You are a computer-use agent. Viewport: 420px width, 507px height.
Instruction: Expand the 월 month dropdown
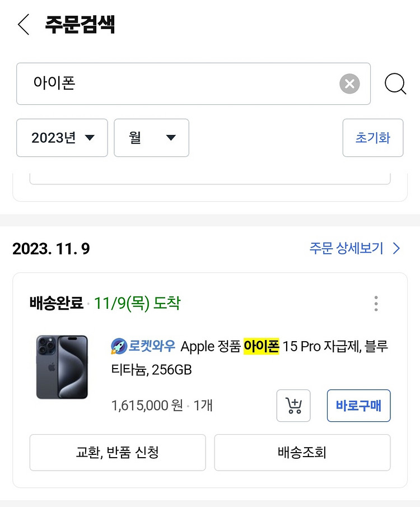click(x=151, y=138)
